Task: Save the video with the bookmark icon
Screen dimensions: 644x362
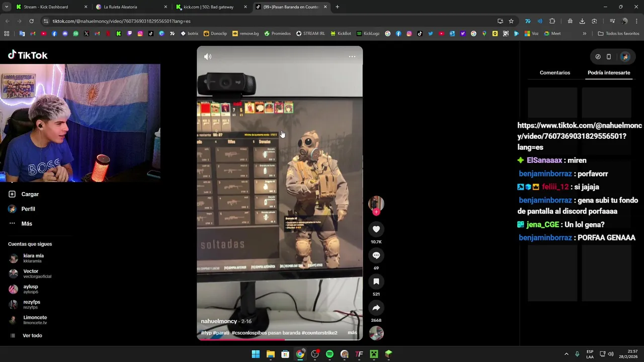Action: point(376,282)
